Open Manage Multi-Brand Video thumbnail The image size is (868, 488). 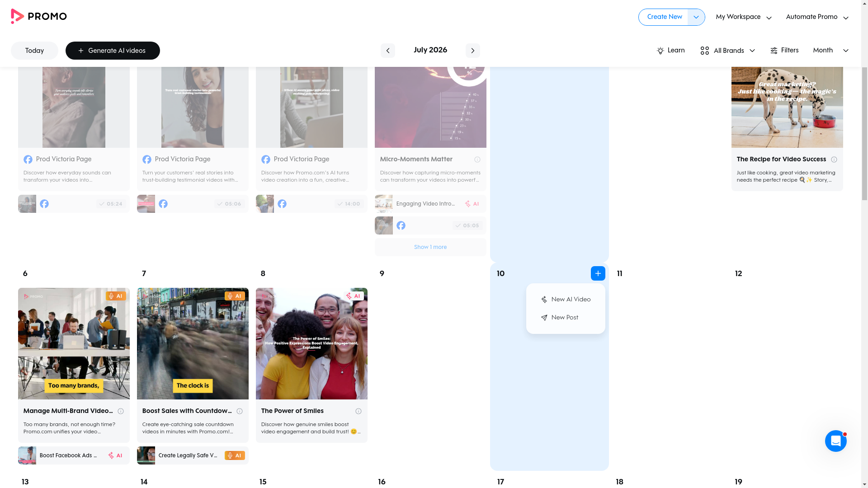click(x=74, y=343)
